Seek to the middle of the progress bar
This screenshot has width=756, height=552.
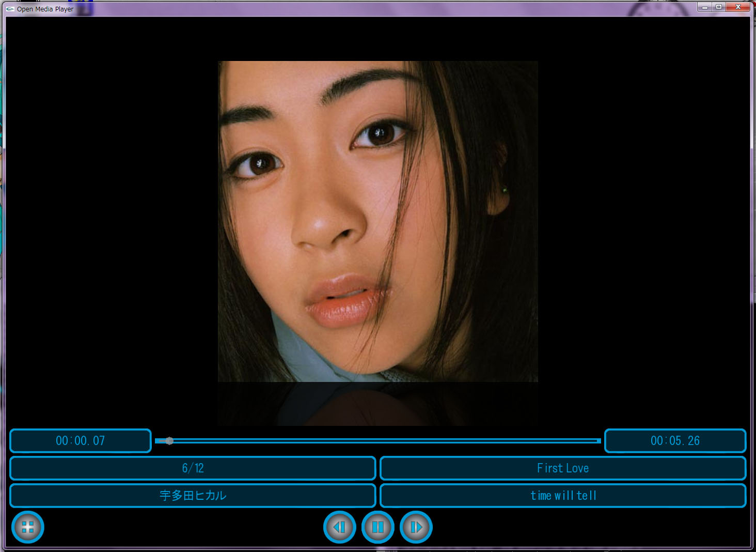[x=378, y=441]
